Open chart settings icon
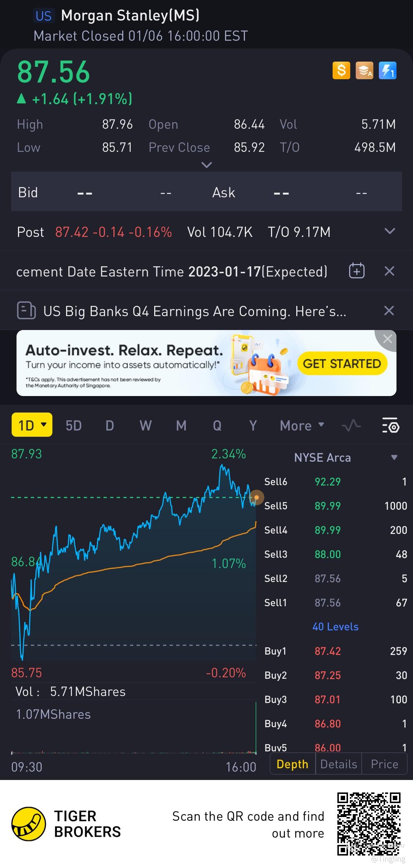 coord(391,425)
